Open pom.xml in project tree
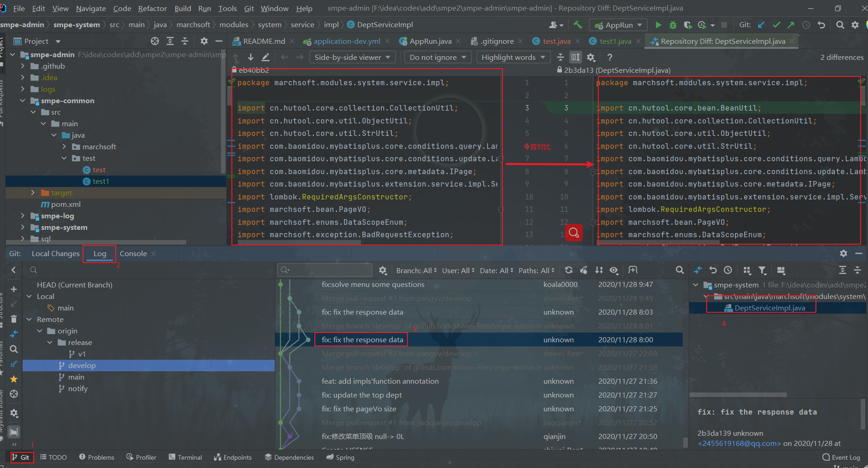868x468 pixels. (65, 204)
